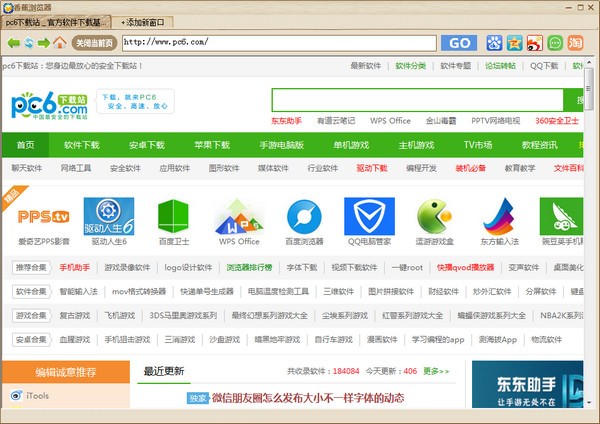Open the 豌豆荚 green software icon
Viewport: 600px width, 424px height.
tap(561, 216)
